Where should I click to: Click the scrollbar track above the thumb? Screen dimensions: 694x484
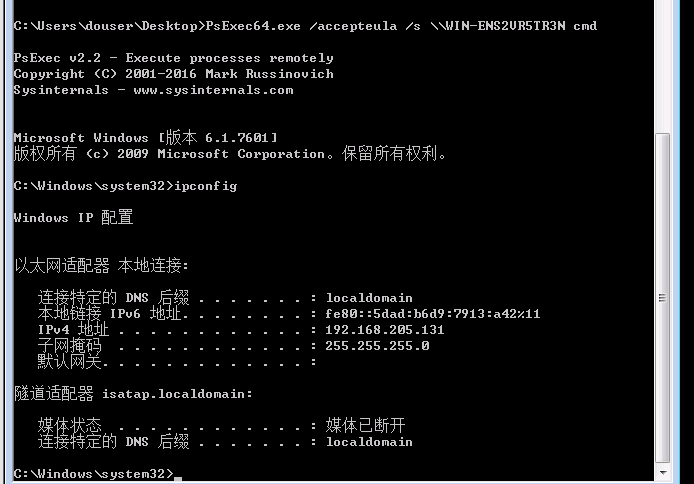coord(662,66)
